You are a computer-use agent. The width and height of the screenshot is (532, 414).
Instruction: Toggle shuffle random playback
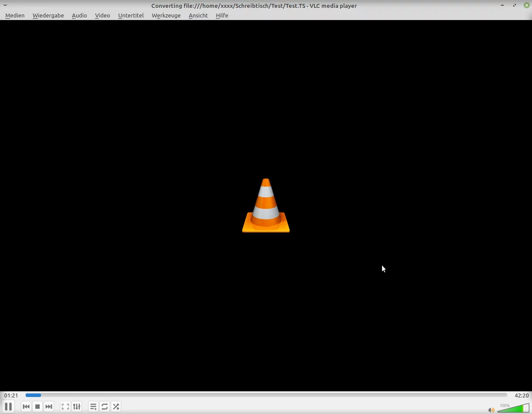[x=116, y=407]
